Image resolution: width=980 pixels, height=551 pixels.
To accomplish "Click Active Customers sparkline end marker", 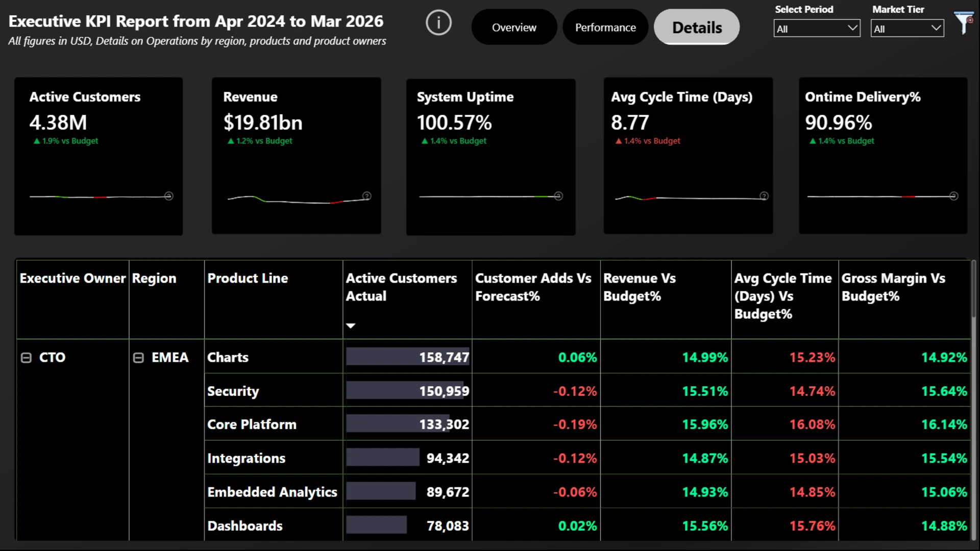I will pos(168,196).
